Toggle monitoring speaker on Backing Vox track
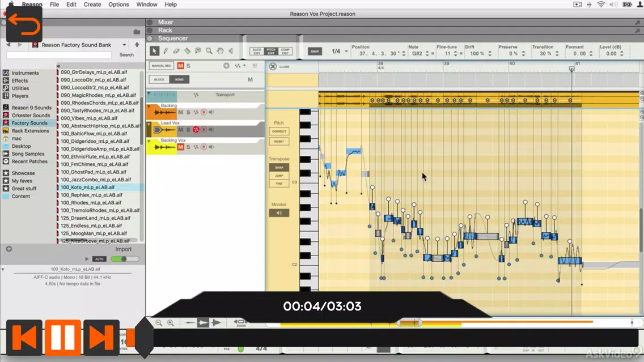Screen dimensions: 644x362 pos(211,147)
